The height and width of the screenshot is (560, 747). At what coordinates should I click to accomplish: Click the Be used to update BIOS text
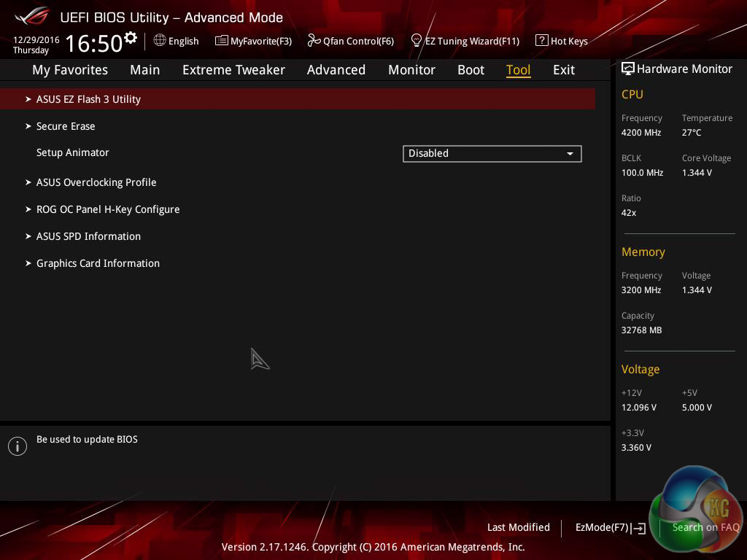tap(87, 440)
